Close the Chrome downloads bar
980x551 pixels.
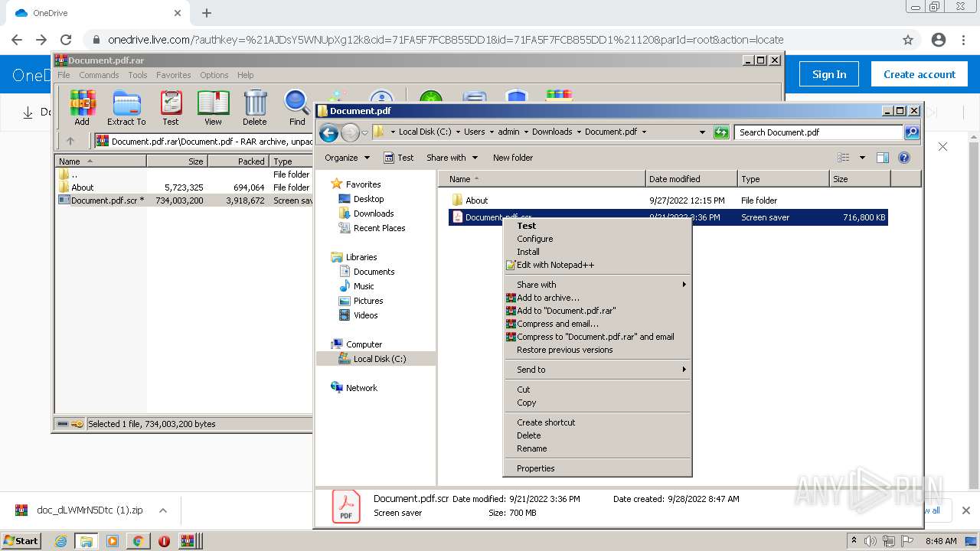tap(966, 510)
